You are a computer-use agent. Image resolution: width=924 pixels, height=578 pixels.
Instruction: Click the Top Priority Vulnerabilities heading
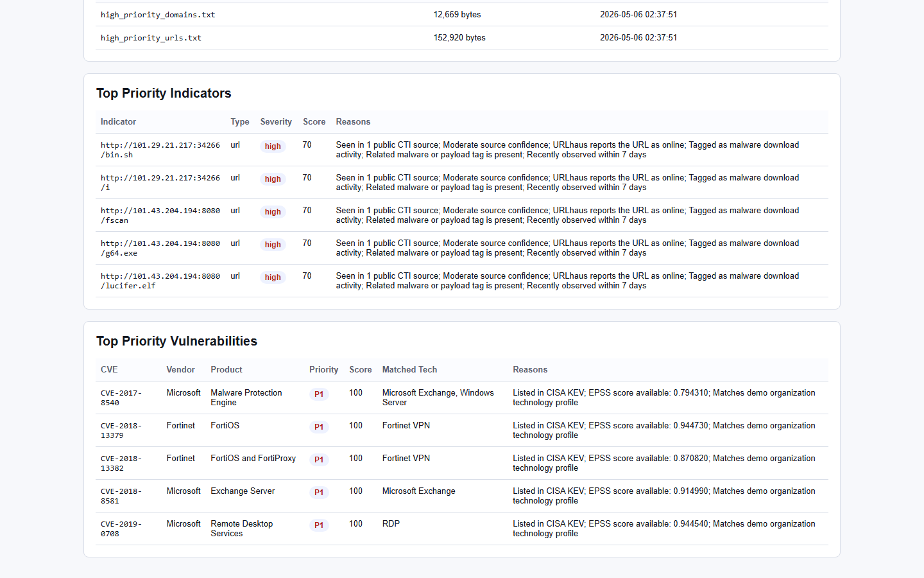click(x=176, y=341)
